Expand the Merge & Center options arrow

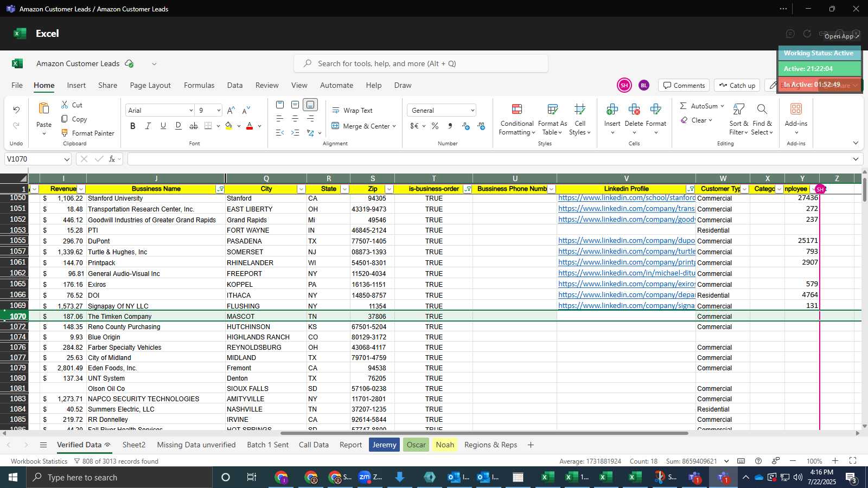tap(394, 126)
